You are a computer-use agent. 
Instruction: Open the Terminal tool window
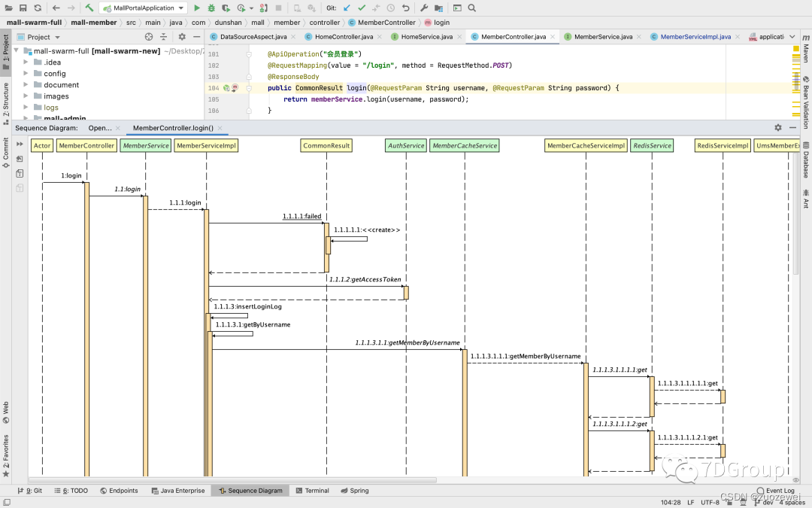[x=312, y=491]
